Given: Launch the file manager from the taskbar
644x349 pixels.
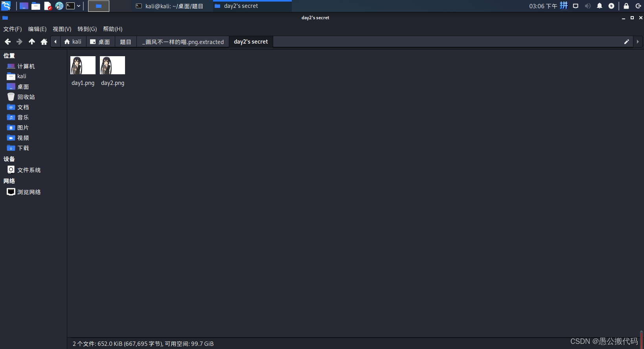Looking at the screenshot, I should (36, 6).
